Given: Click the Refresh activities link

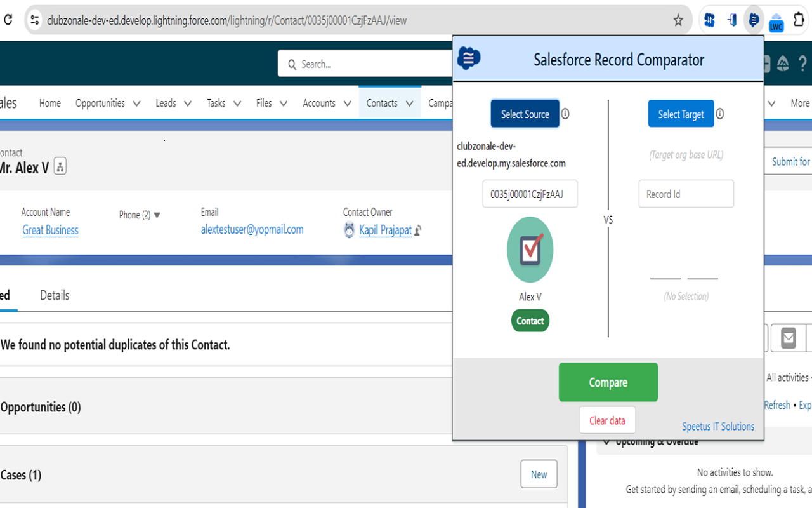Looking at the screenshot, I should point(777,405).
